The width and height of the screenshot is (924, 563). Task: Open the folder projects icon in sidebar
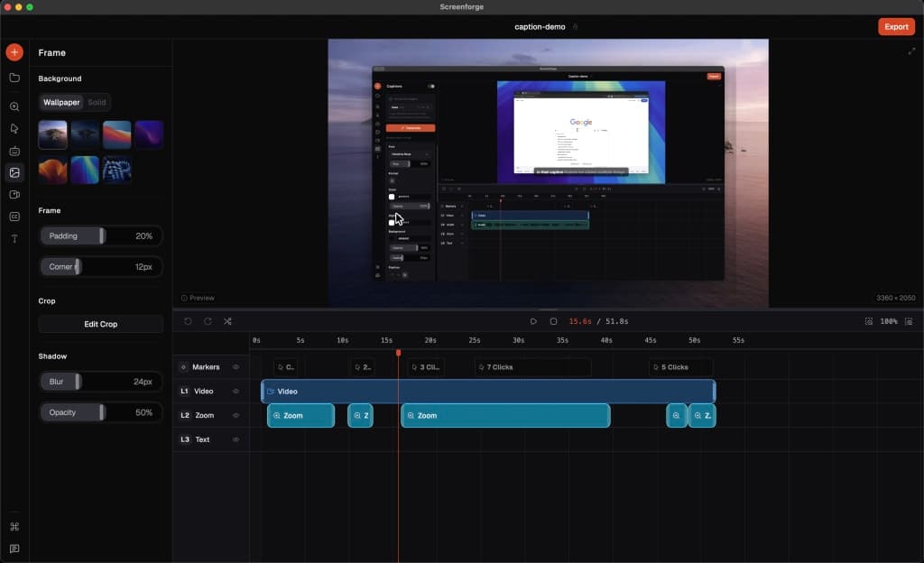(x=14, y=78)
